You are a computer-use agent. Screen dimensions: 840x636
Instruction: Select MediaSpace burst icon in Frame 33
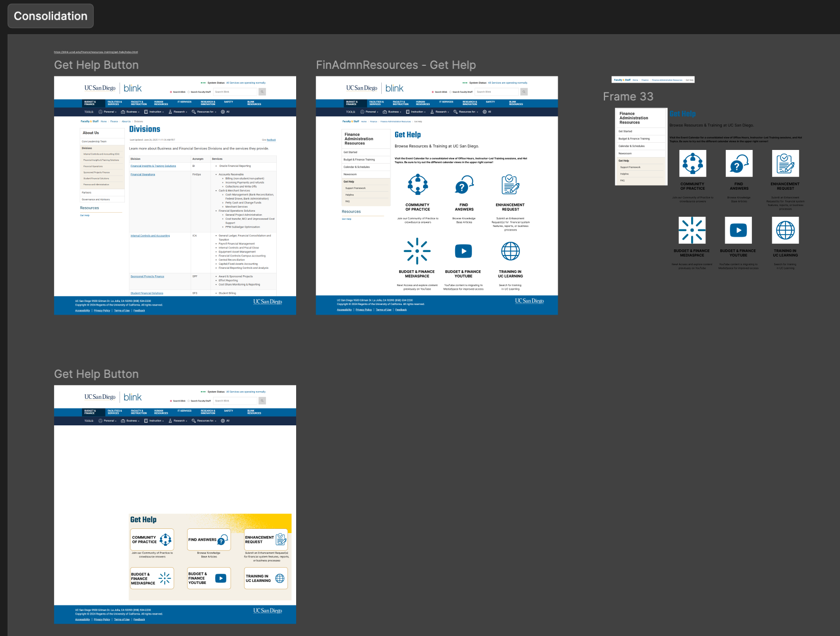692,230
